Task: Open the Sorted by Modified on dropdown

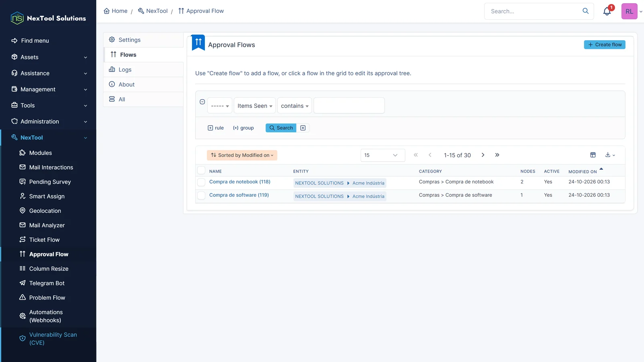Action: tap(242, 155)
